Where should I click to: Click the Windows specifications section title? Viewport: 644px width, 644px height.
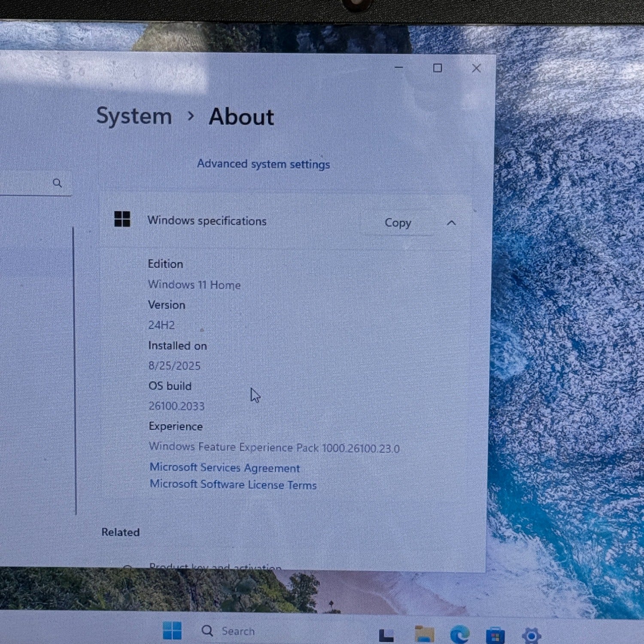[207, 221]
